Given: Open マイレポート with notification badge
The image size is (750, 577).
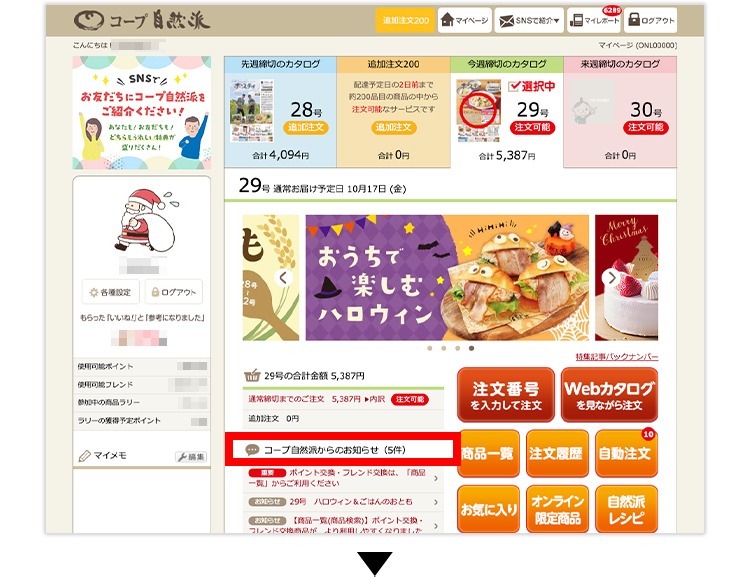Looking at the screenshot, I should (594, 20).
